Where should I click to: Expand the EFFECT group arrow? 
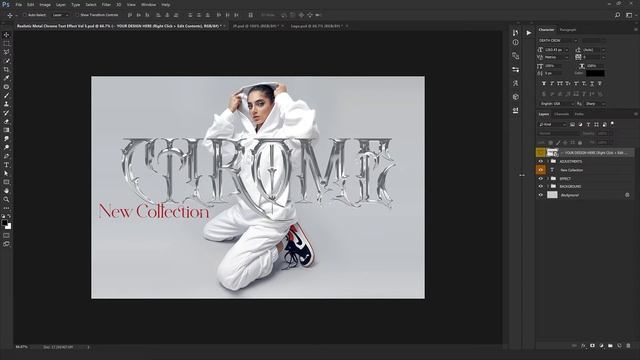point(548,179)
